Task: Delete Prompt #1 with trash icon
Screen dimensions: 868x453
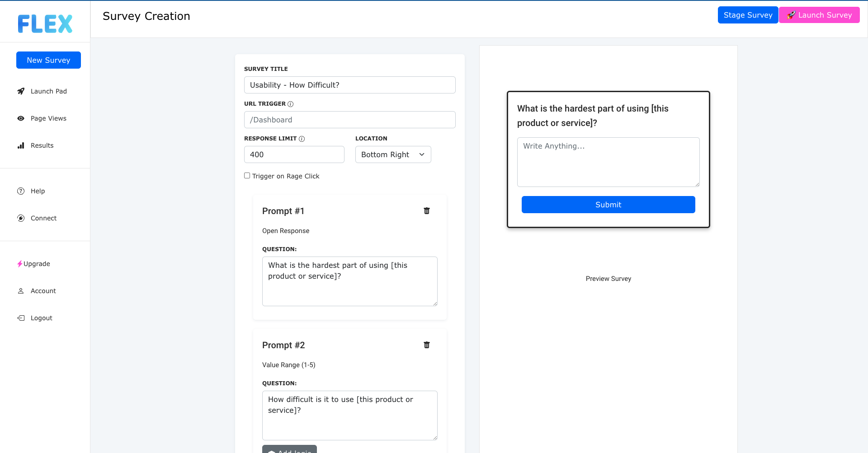Action: click(426, 211)
